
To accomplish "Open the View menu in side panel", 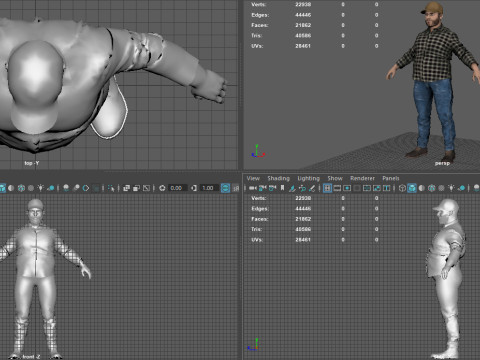I will pos(253,178).
